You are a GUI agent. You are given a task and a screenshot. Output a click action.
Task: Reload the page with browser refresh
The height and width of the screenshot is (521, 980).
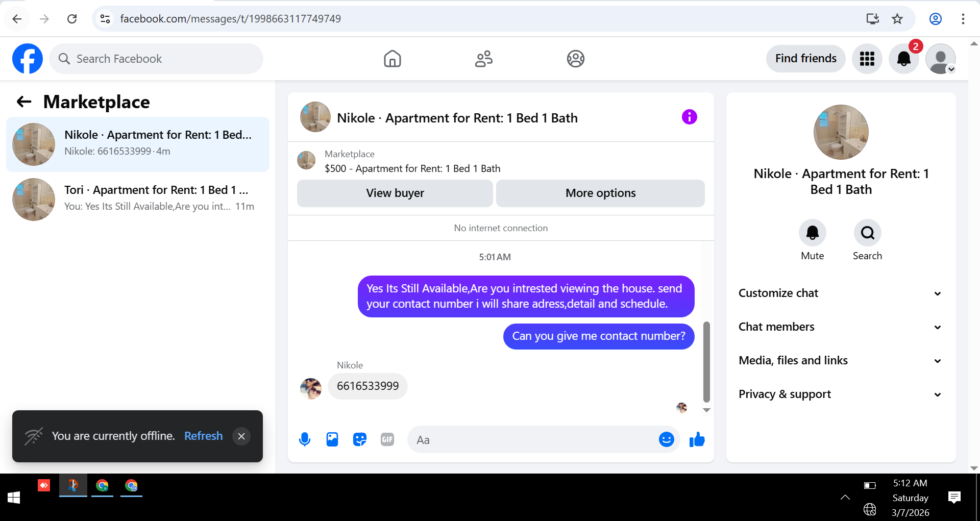click(72, 19)
